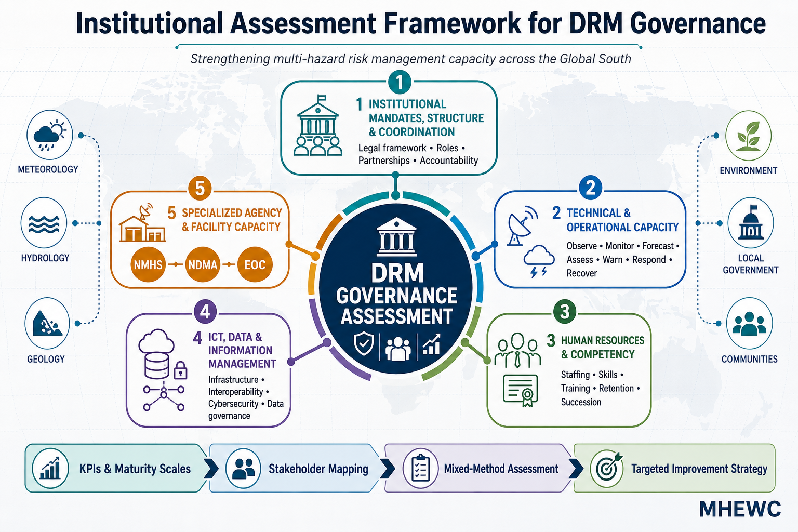Click the Technical & Operational Capacity heading

tap(622, 220)
